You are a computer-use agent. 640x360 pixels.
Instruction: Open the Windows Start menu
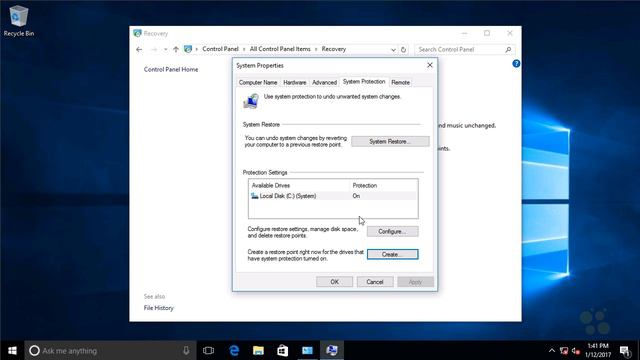tap(12, 351)
